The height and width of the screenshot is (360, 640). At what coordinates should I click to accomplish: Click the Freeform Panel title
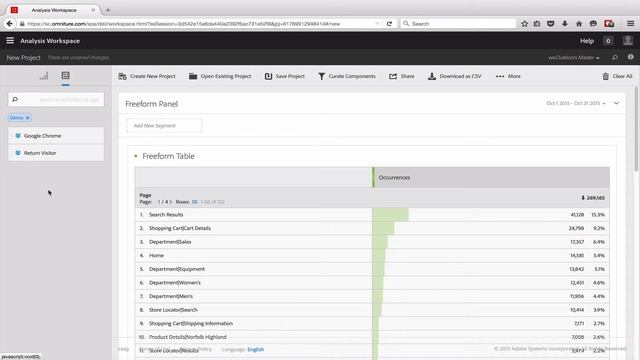[x=151, y=104]
